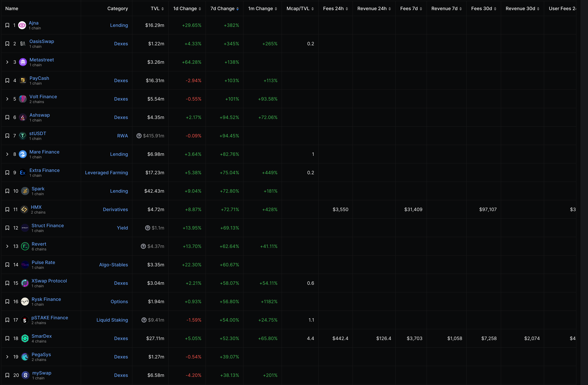The height and width of the screenshot is (385, 588).
Task: Click the Ajna protocol logo icon
Action: pos(22,25)
